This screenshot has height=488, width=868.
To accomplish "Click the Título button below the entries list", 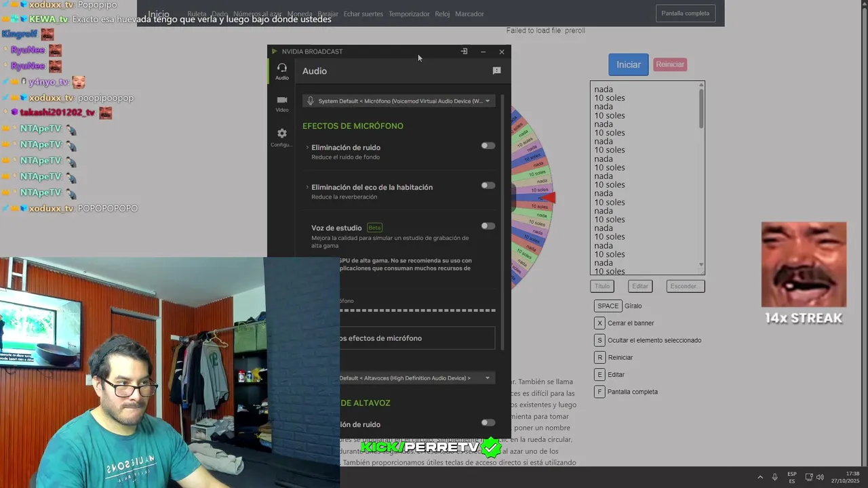I will point(602,286).
